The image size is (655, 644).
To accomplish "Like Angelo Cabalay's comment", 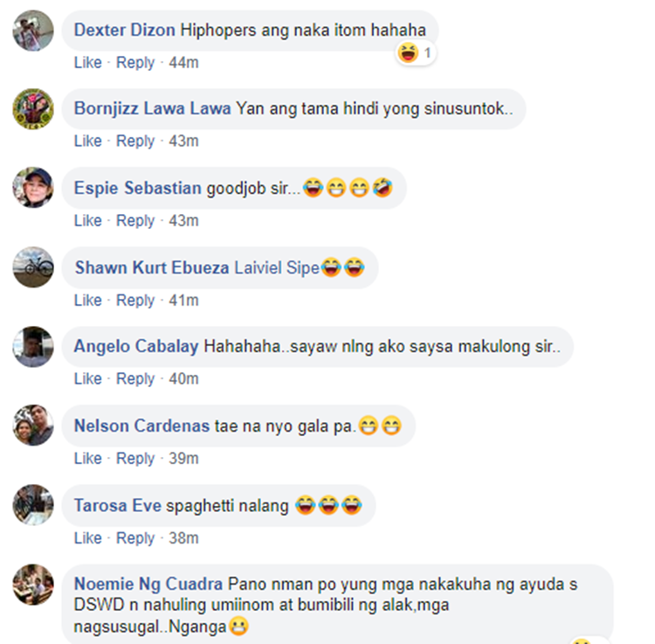I will [x=87, y=379].
